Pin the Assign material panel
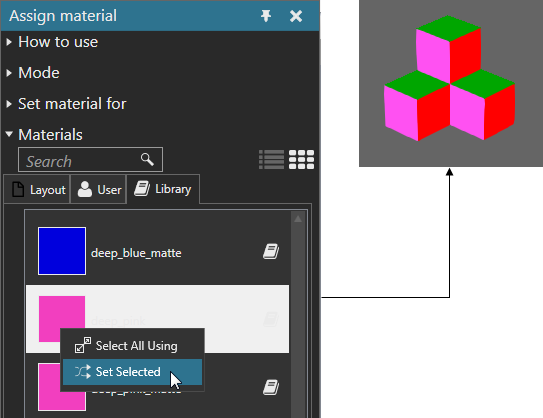 point(266,16)
